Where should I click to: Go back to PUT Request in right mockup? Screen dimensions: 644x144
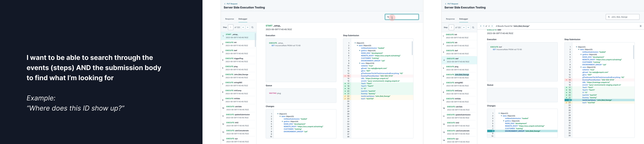click(x=451, y=4)
